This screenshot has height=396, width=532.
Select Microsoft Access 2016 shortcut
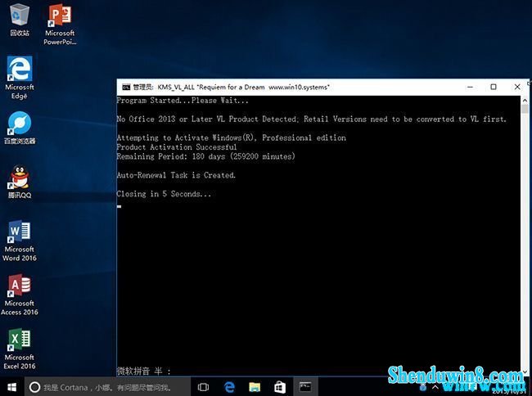pyautogui.click(x=20, y=295)
